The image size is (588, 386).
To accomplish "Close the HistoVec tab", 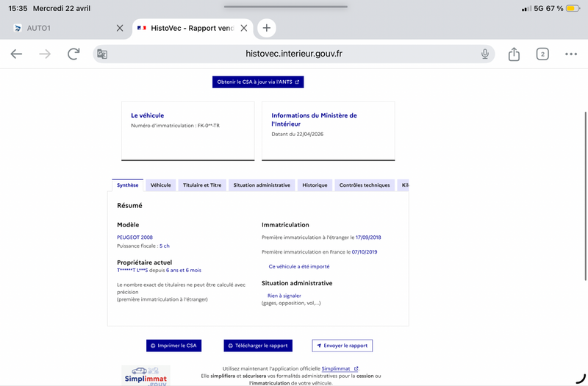I will pyautogui.click(x=244, y=28).
